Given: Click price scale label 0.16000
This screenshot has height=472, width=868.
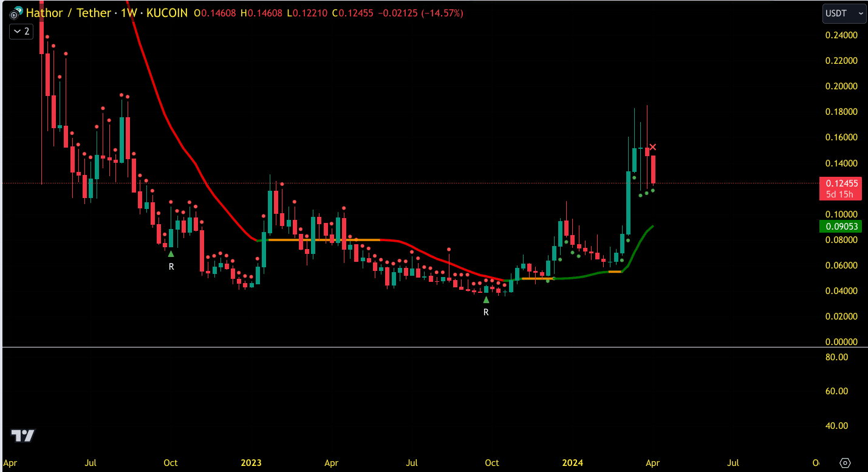Looking at the screenshot, I should 841,137.
